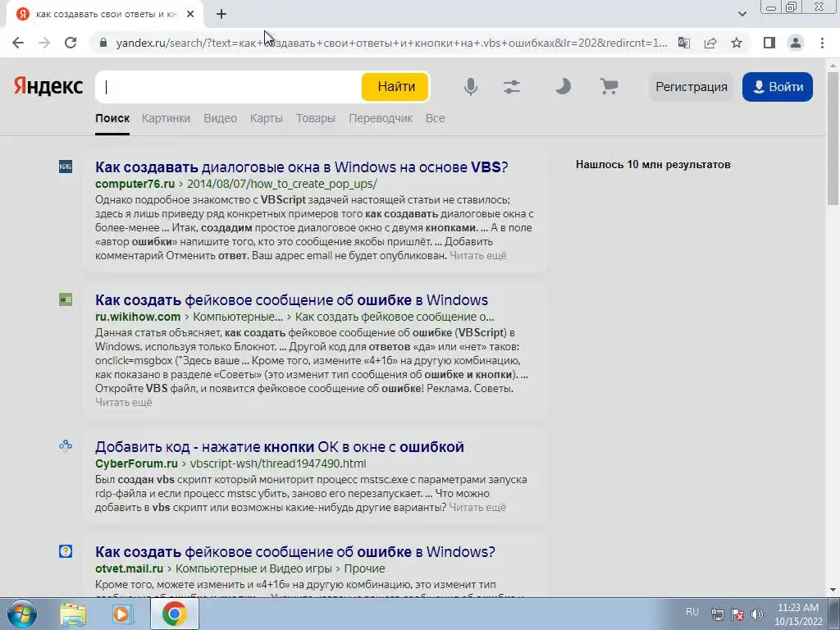Click the translate page icon in address bar

pos(683,43)
